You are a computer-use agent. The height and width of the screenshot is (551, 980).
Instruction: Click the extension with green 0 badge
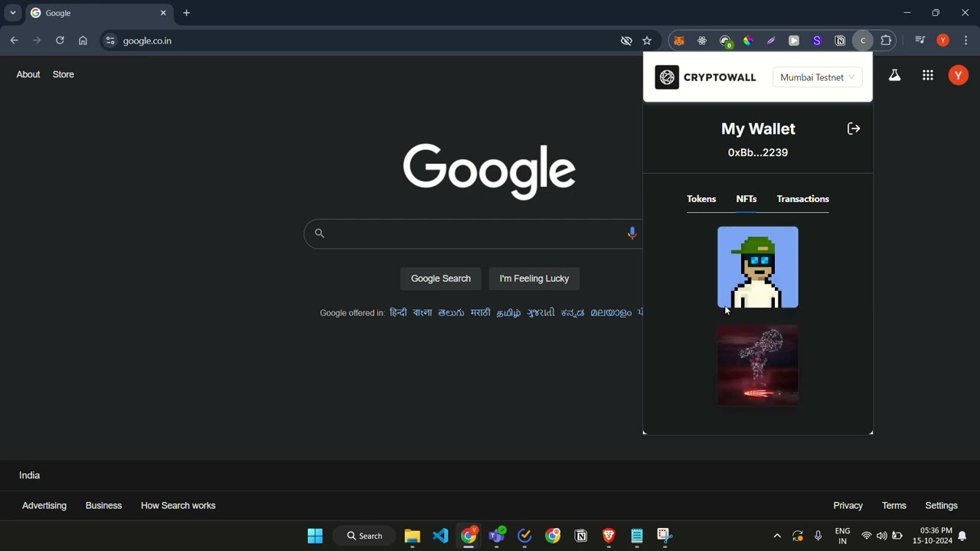[726, 41]
